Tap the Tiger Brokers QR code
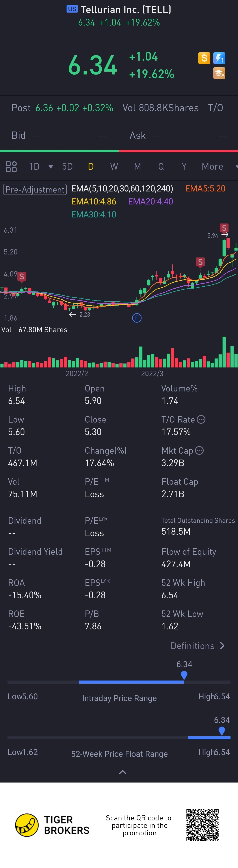The image size is (238, 868). coord(202,825)
